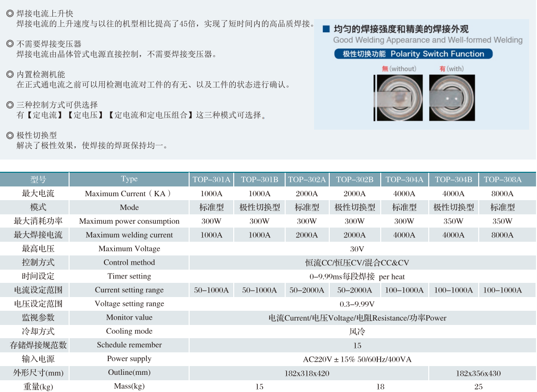Click the Type header cell
The height and width of the screenshot is (392, 537).
pos(129,179)
